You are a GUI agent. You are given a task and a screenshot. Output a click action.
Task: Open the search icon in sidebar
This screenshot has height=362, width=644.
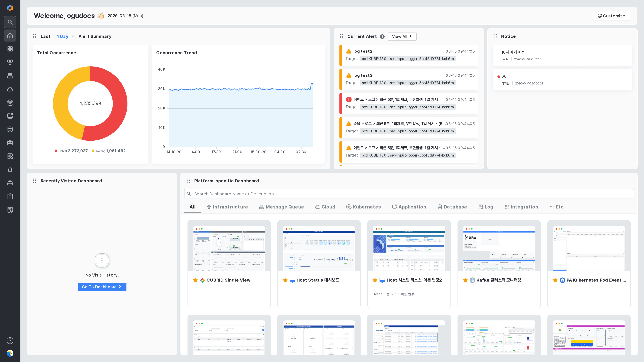[10, 22]
